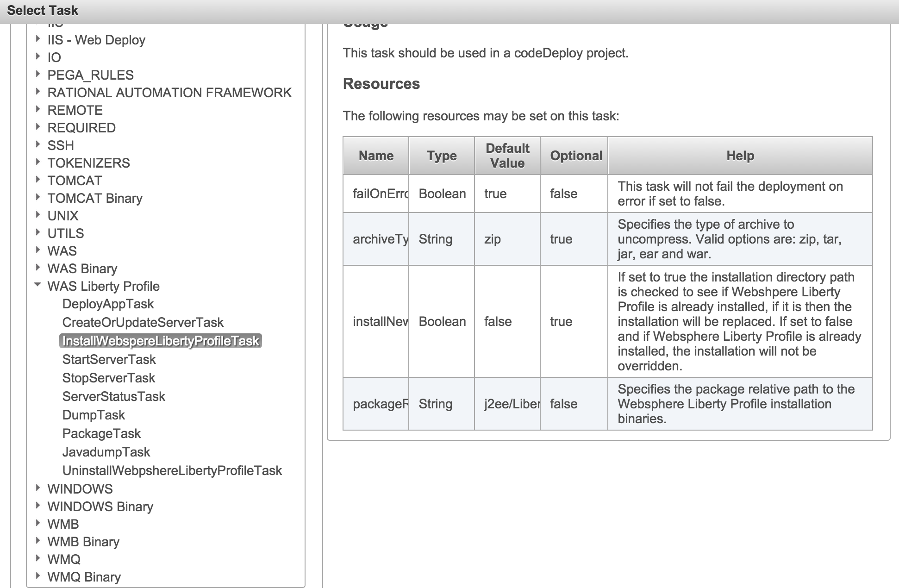Select UninstallWebpshereLibertyProfileTask
Viewport: 899px width, 588px height.
click(172, 471)
